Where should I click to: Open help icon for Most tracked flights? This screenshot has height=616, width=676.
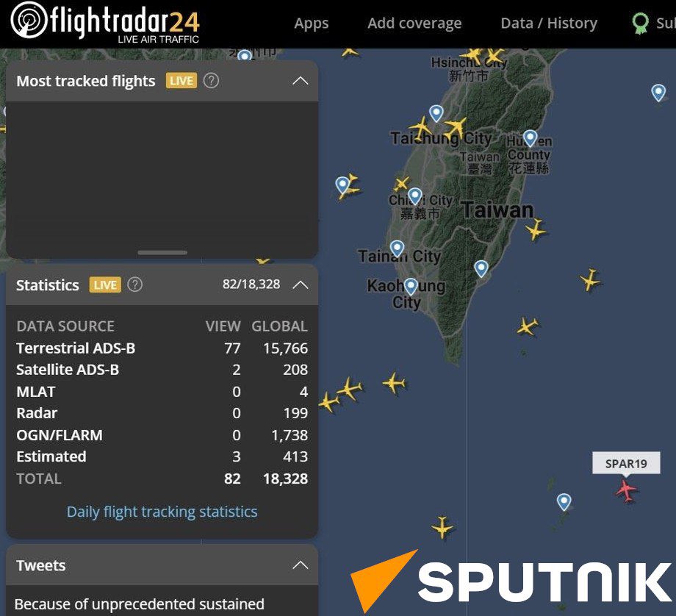point(211,81)
